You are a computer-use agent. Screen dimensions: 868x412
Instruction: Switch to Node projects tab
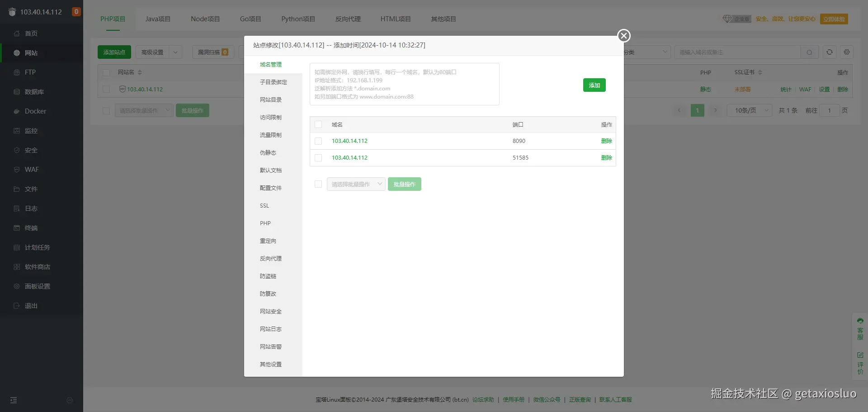pos(205,19)
